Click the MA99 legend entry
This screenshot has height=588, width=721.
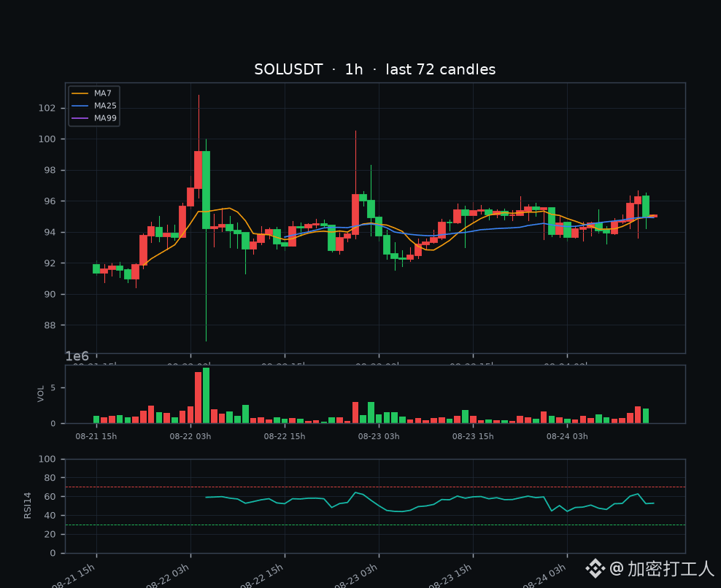94,118
